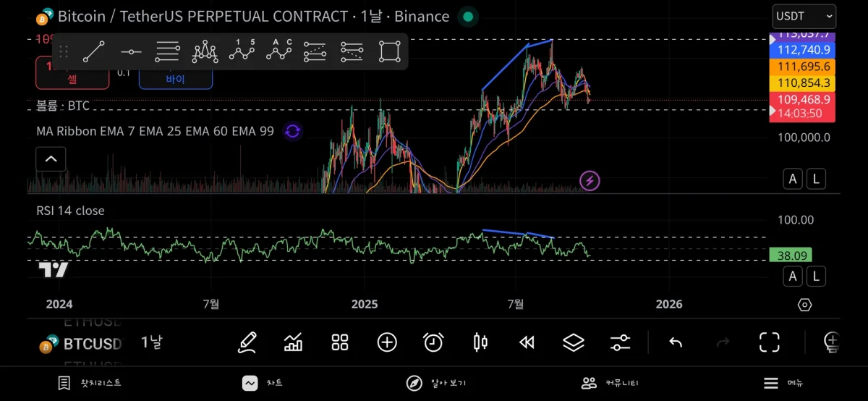The width and height of the screenshot is (868, 401).
Task: Switch to the 차트 chart tab
Action: [263, 383]
